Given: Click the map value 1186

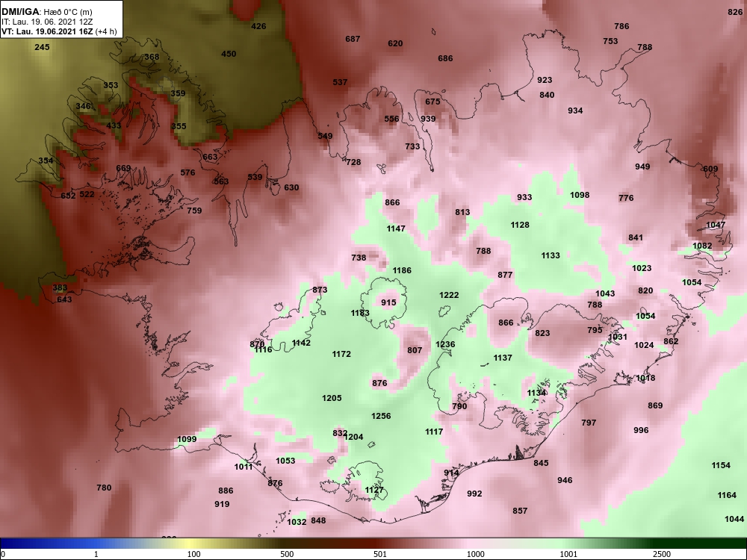Looking at the screenshot, I should click(402, 270).
